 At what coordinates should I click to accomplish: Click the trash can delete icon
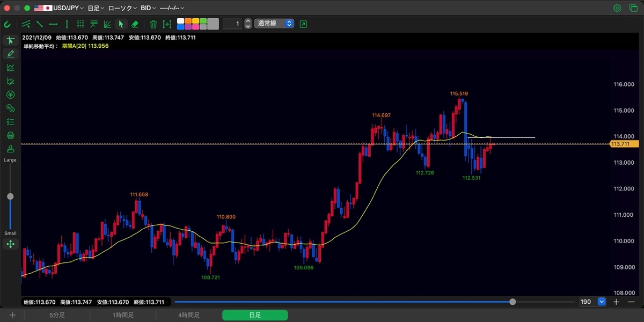click(153, 24)
